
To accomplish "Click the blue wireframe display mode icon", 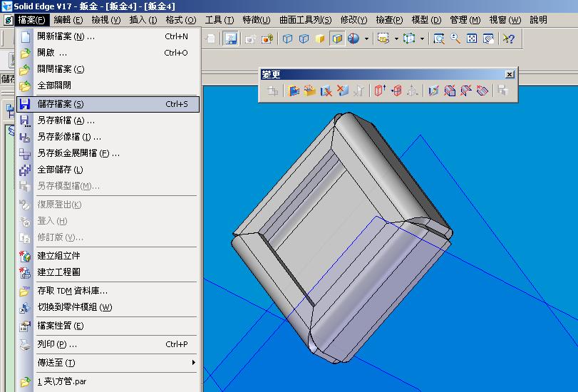I will coord(287,38).
